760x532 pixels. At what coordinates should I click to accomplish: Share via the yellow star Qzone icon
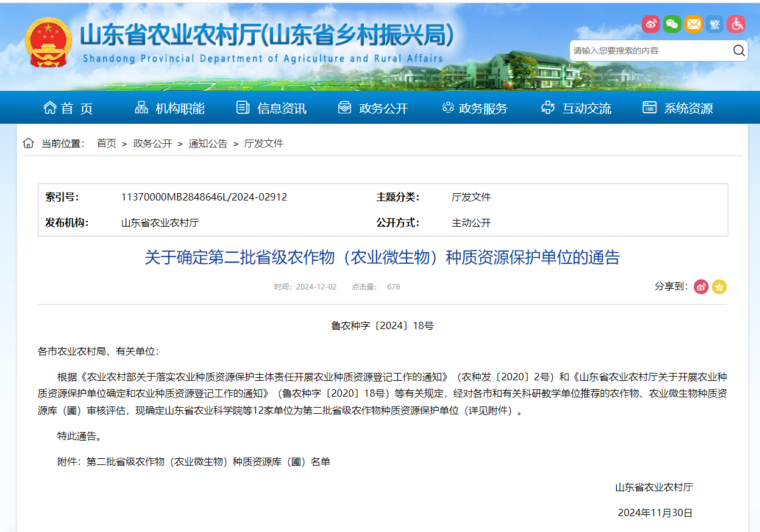tap(719, 286)
